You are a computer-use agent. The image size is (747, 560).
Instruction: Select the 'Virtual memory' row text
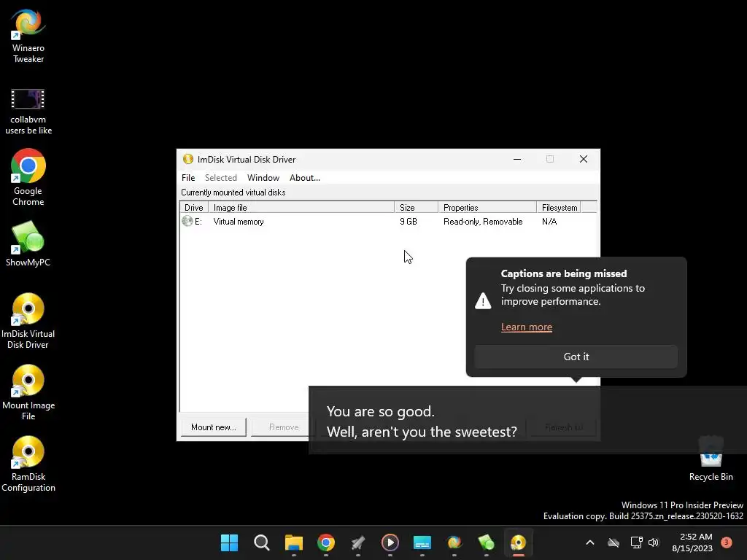pos(239,222)
